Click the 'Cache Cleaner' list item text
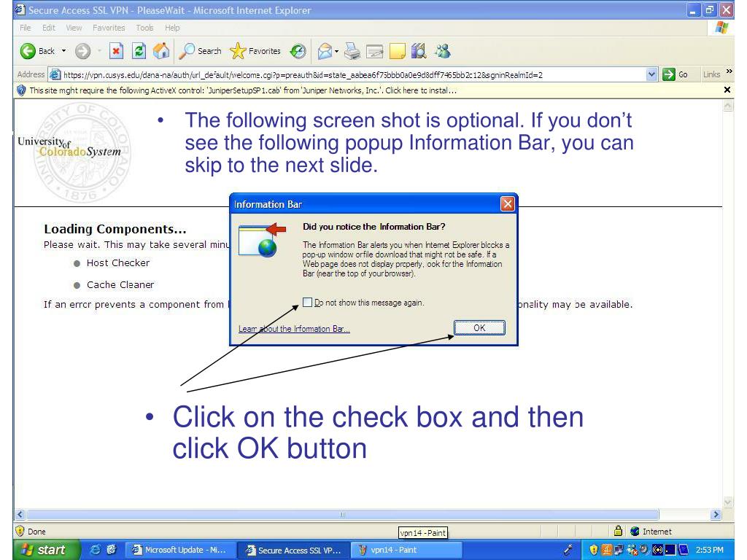Viewport: 747px width, 560px height. (120, 285)
